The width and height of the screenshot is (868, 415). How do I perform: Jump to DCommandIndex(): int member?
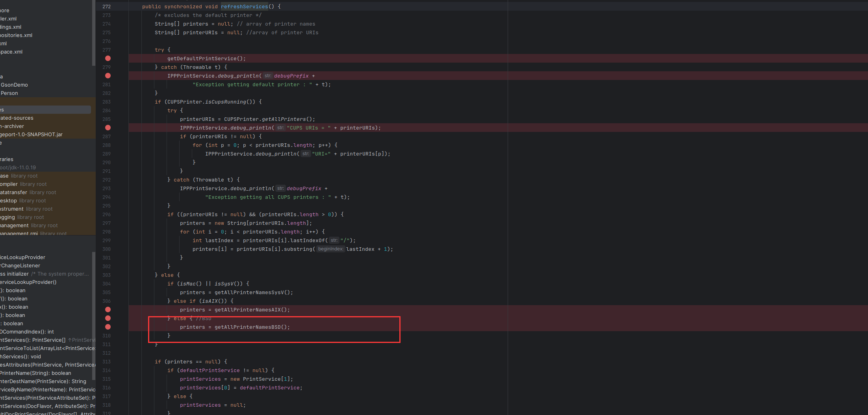(x=27, y=332)
